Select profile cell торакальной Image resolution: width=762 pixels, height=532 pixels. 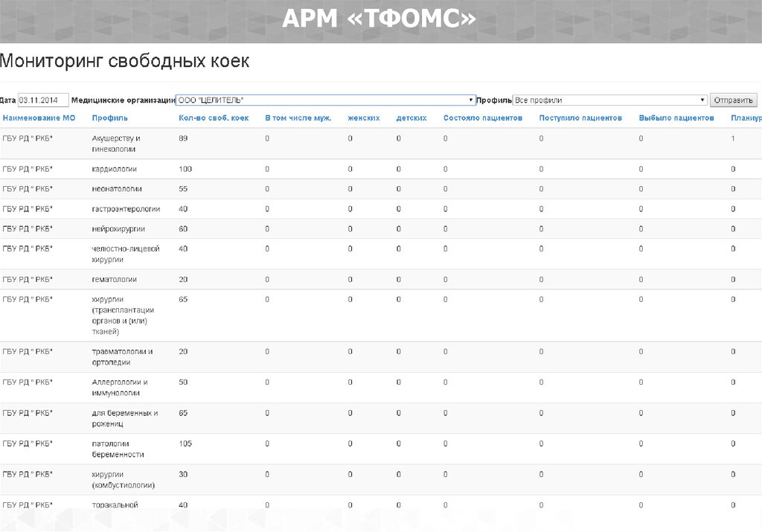click(115, 505)
